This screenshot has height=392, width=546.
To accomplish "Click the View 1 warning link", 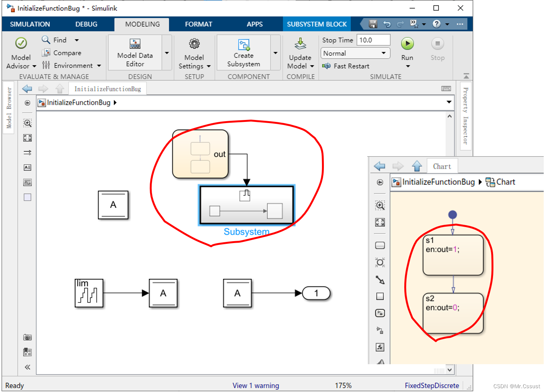I will point(256,386).
